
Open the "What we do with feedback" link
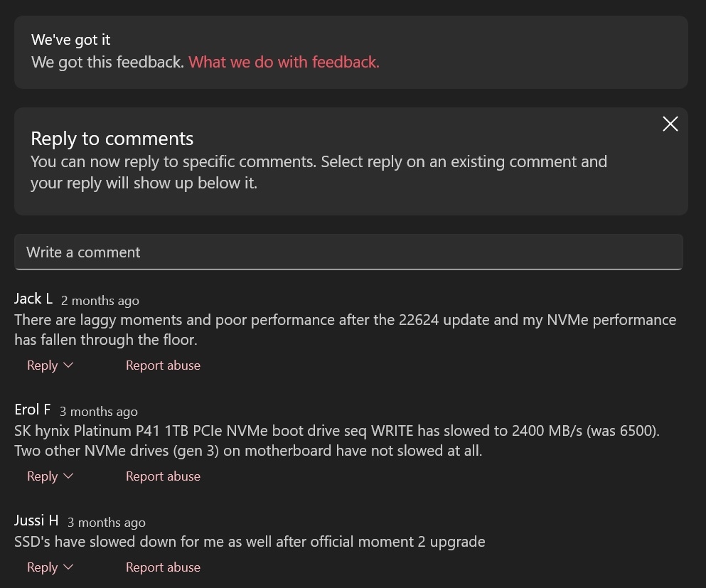coord(284,62)
